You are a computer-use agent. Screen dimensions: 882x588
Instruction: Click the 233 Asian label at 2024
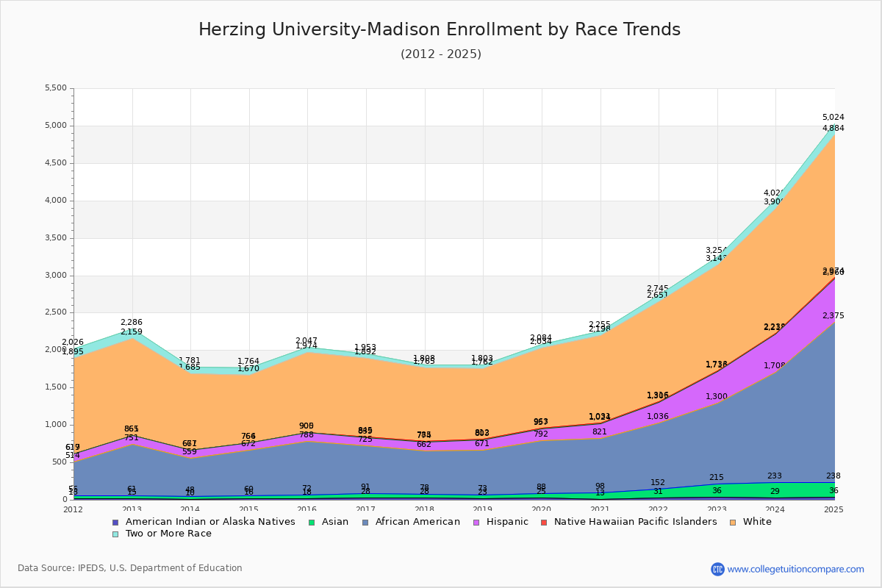775,476
